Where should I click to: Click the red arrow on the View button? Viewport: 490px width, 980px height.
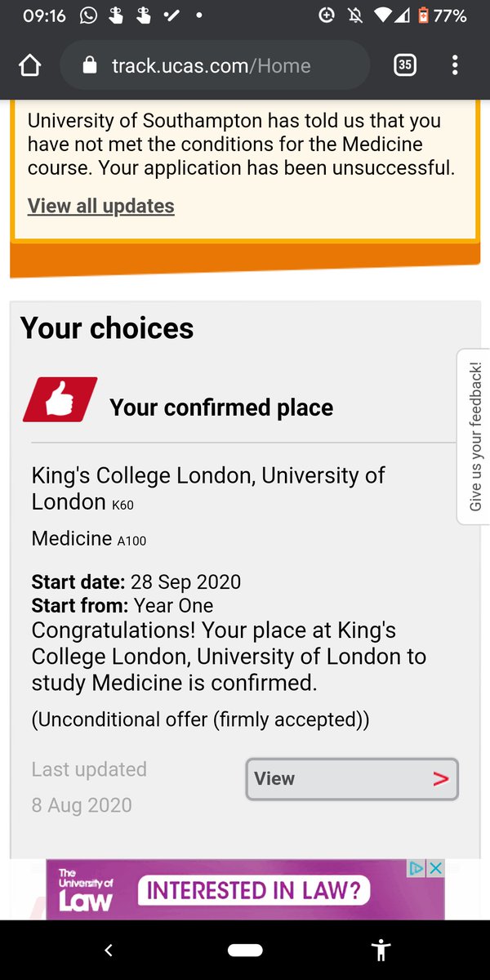point(441,779)
